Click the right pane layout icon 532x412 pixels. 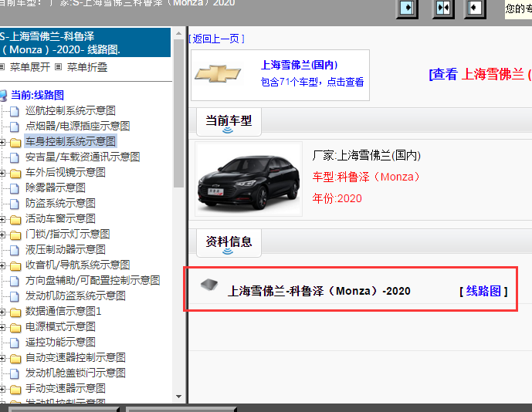(x=475, y=8)
